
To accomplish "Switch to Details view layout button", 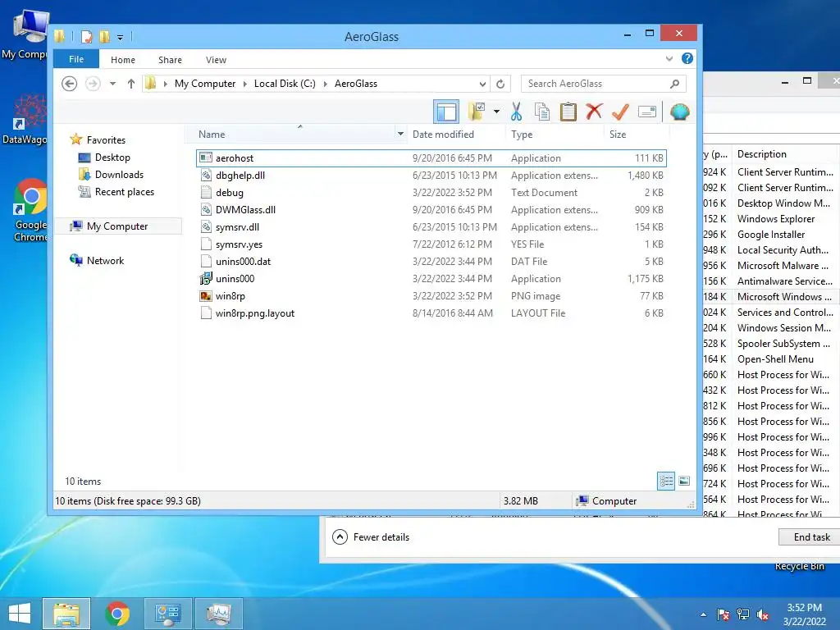I will [x=666, y=481].
